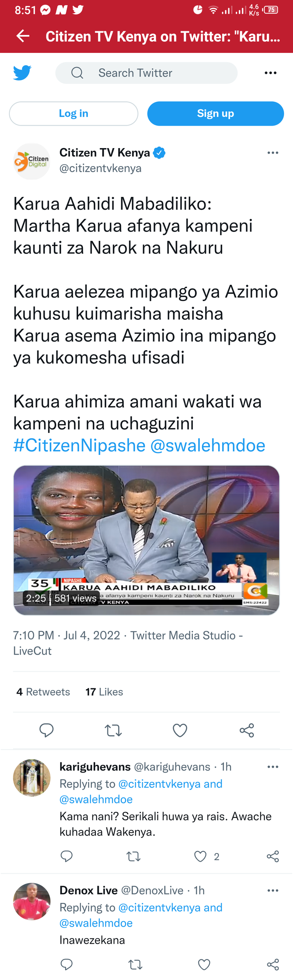Focus the Search Twitter field
Viewport: 293px width, 980px height.
click(146, 73)
